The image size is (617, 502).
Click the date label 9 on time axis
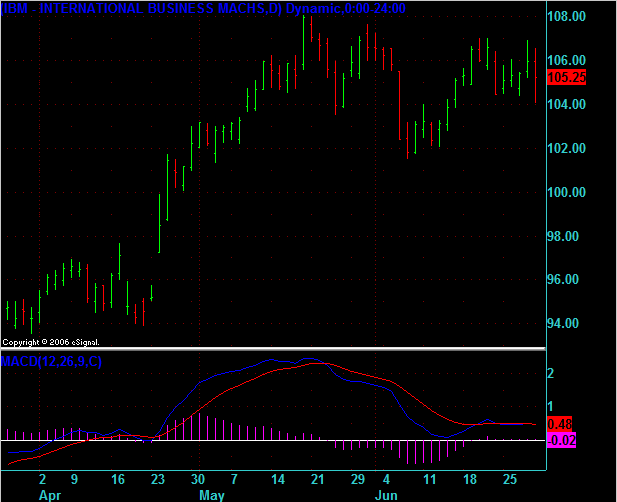74,479
